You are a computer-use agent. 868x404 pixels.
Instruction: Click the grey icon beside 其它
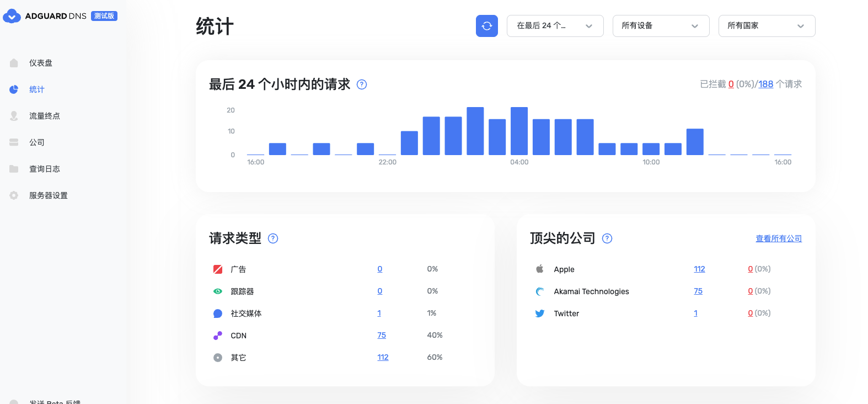click(218, 358)
